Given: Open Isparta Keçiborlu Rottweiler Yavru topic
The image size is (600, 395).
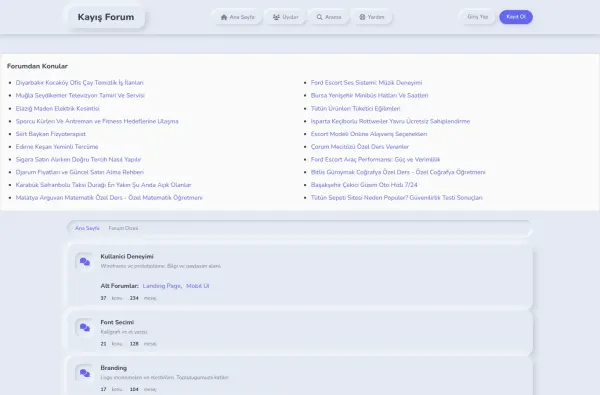Looking at the screenshot, I should 390,121.
